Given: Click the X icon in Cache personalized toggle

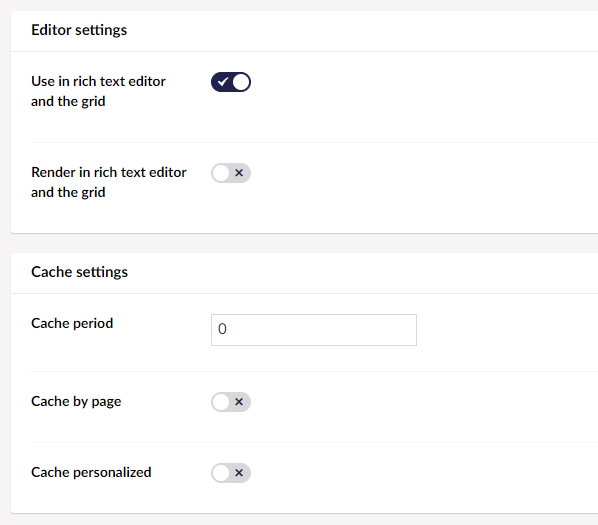Looking at the screenshot, I should coord(239,473).
